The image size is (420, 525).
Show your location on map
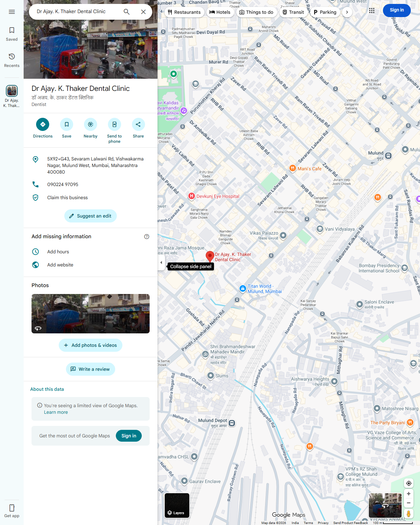[x=409, y=483]
